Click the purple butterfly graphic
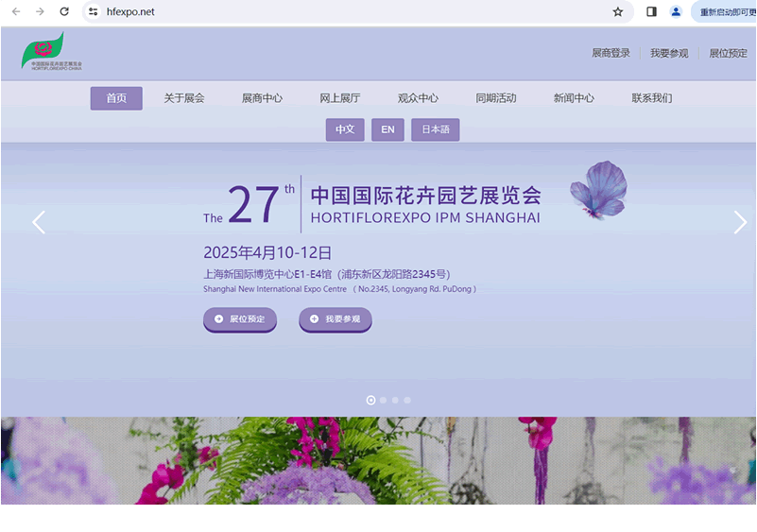 tap(598, 190)
